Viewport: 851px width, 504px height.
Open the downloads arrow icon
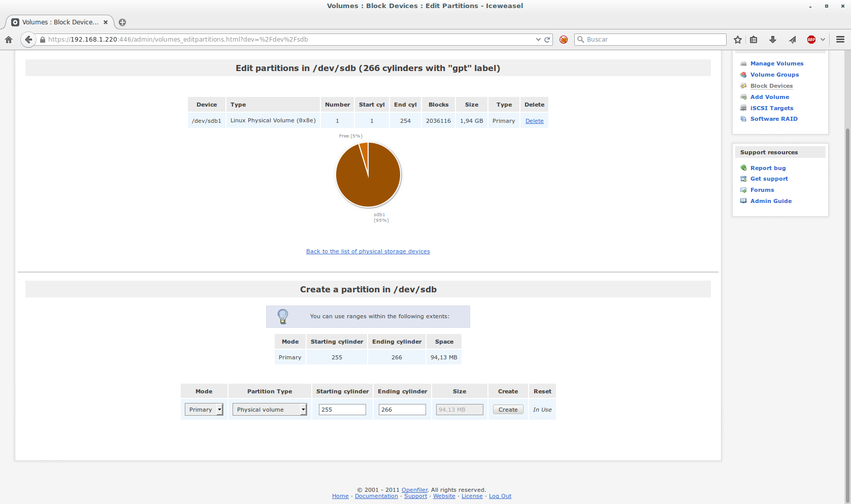point(772,40)
